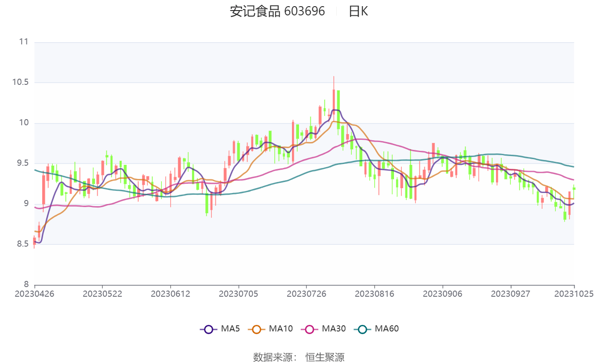Image resolution: width=598 pixels, height=364 pixels.
Task: Click the 数据来源 恒生聚源 source text
Action: coord(299,357)
